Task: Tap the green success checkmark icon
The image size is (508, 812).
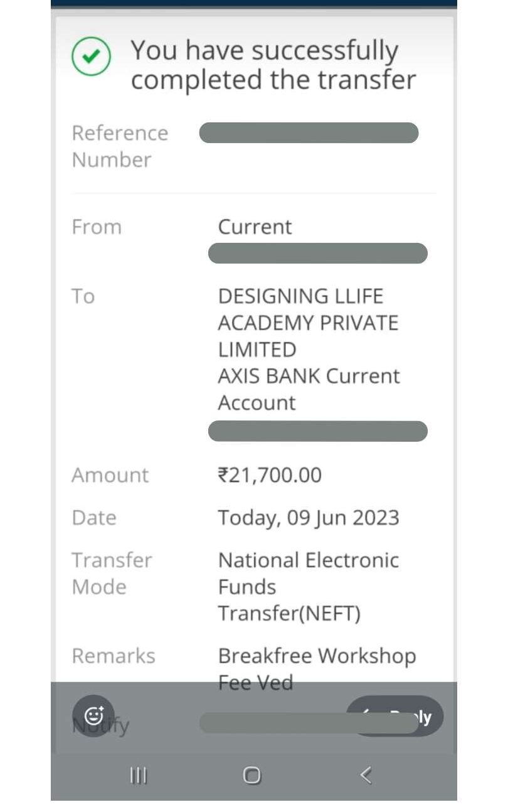Action: tap(92, 56)
